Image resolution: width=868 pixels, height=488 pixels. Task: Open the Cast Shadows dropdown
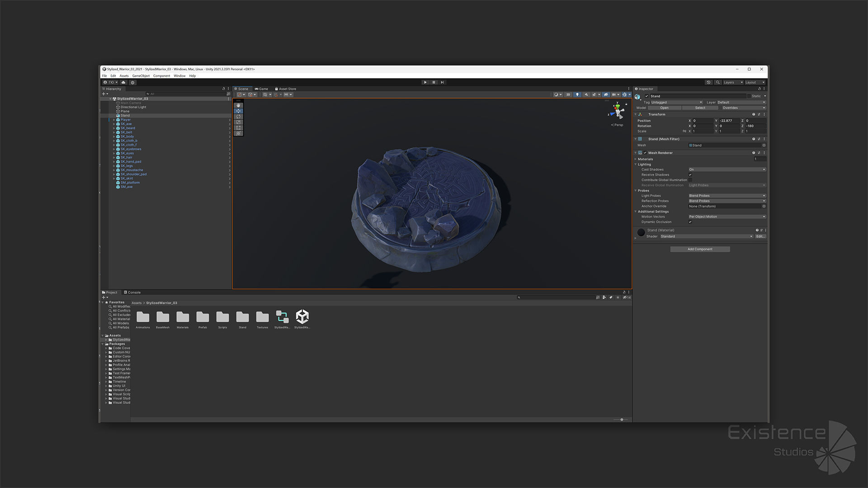726,169
